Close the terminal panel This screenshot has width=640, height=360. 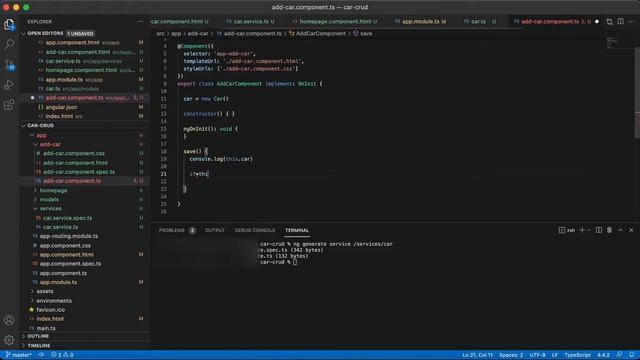pos(631,230)
